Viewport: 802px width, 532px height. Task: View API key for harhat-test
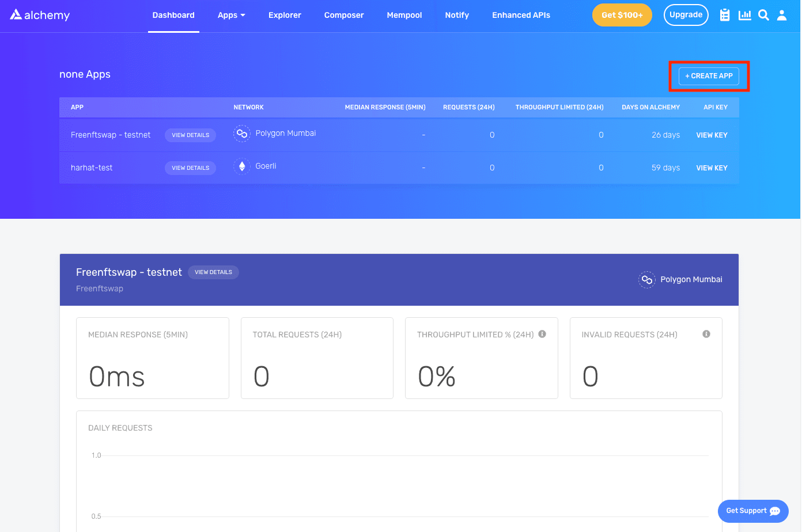click(x=712, y=168)
